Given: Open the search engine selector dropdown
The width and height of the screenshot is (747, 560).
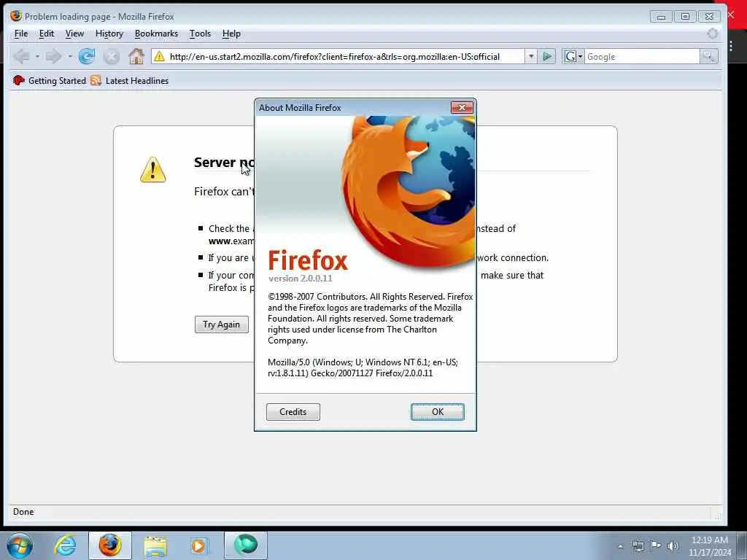Looking at the screenshot, I should point(580,56).
